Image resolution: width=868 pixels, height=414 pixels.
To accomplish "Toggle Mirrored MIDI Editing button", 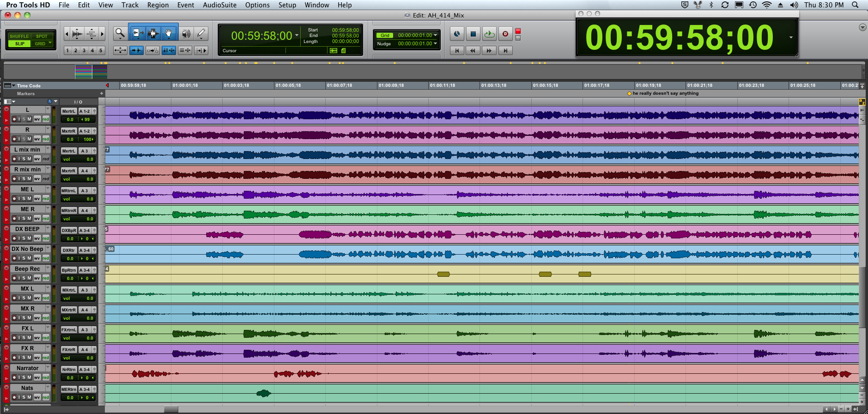I will (x=152, y=50).
